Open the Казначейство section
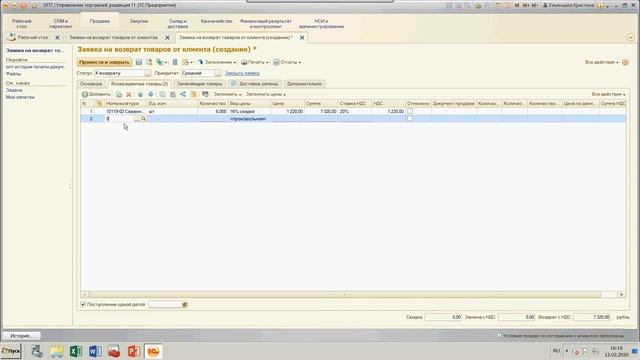640x360 pixels. coord(216,21)
